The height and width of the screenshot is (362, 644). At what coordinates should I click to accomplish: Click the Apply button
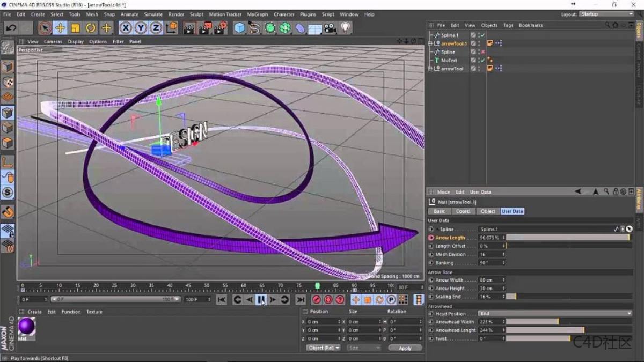pos(405,348)
